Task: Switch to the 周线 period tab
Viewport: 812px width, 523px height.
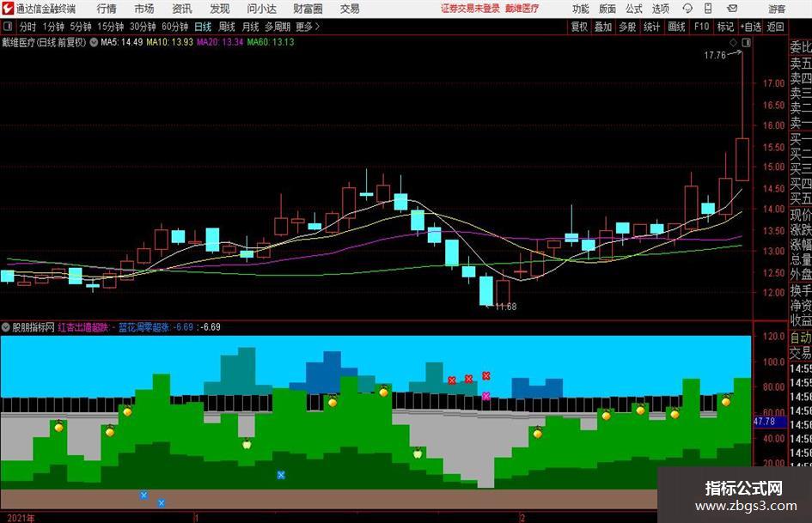Action: (x=227, y=27)
